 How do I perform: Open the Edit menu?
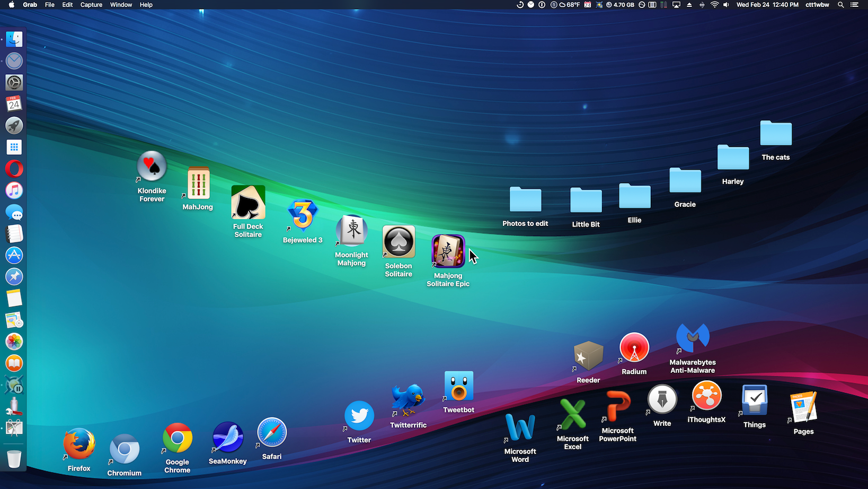(67, 5)
